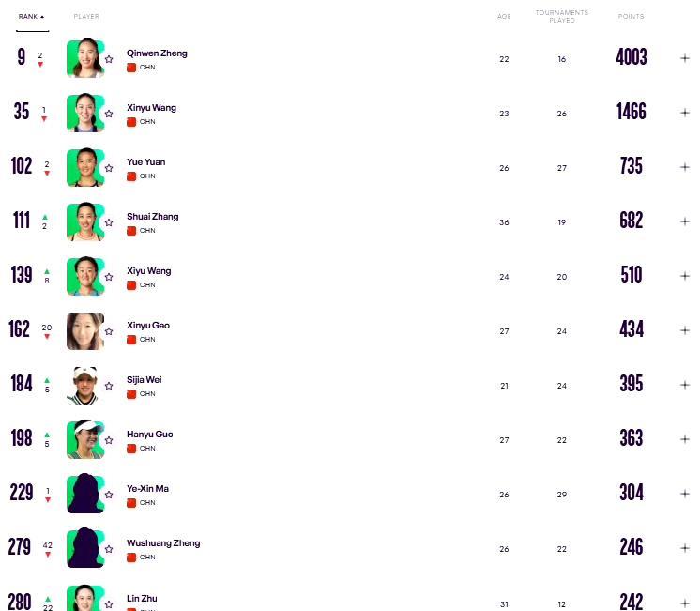Click the plus icon in Sijia Wei's row
The width and height of the screenshot is (700, 611).
tap(685, 385)
